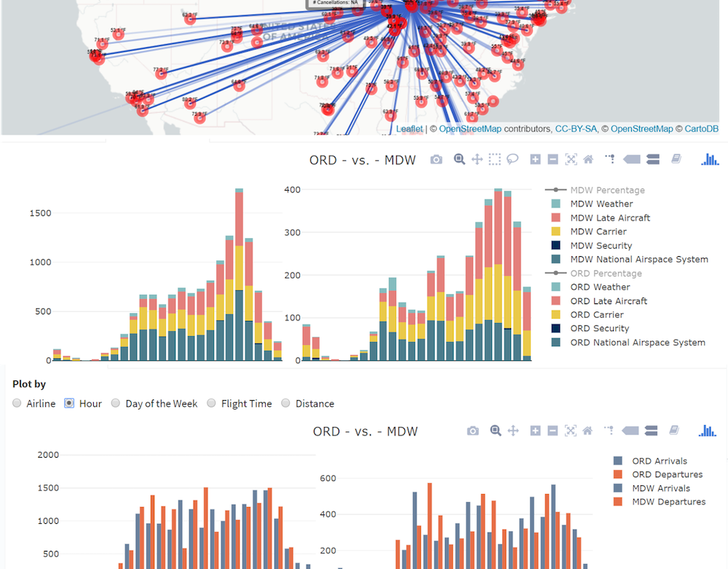728x569 pixels.
Task: Pick Flight Time under Plot by
Action: click(x=212, y=403)
